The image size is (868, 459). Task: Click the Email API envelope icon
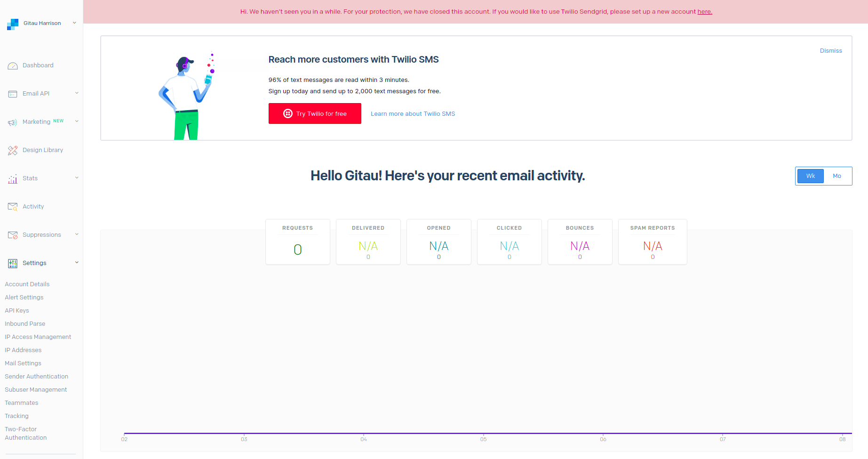[13, 94]
